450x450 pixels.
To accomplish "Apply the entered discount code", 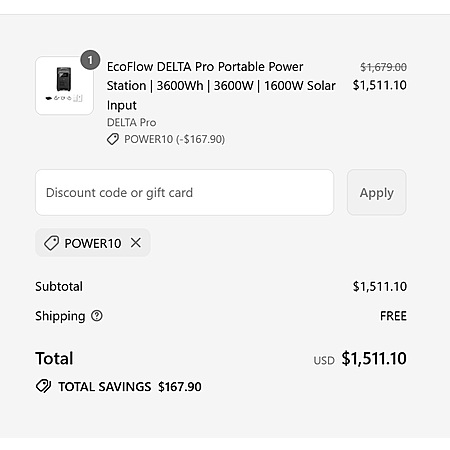I will pyautogui.click(x=377, y=192).
